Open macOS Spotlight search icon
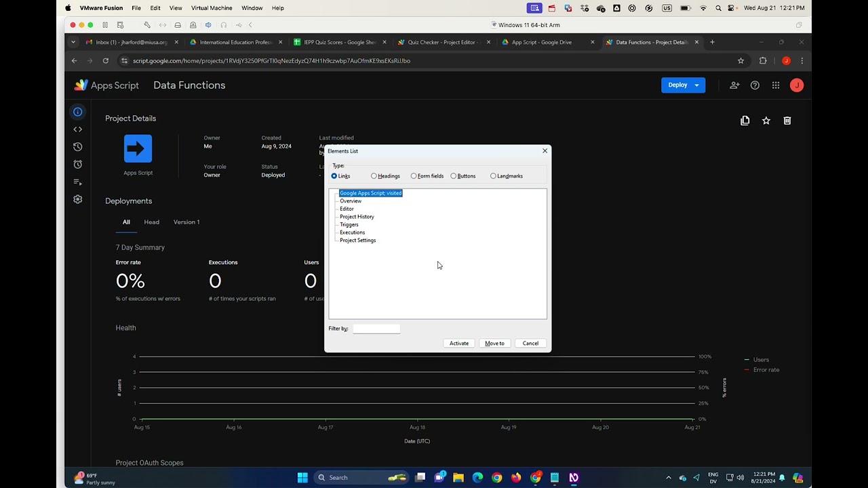Image resolution: width=868 pixels, height=488 pixels. tap(718, 8)
